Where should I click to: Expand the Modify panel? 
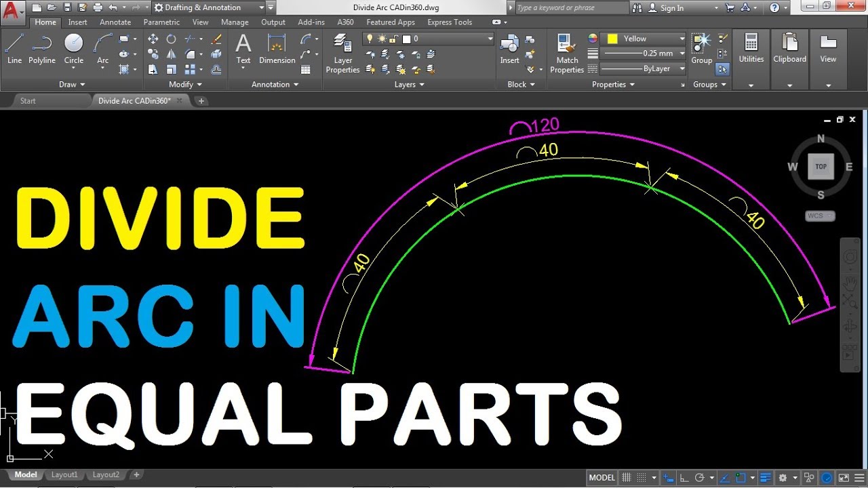coord(186,85)
